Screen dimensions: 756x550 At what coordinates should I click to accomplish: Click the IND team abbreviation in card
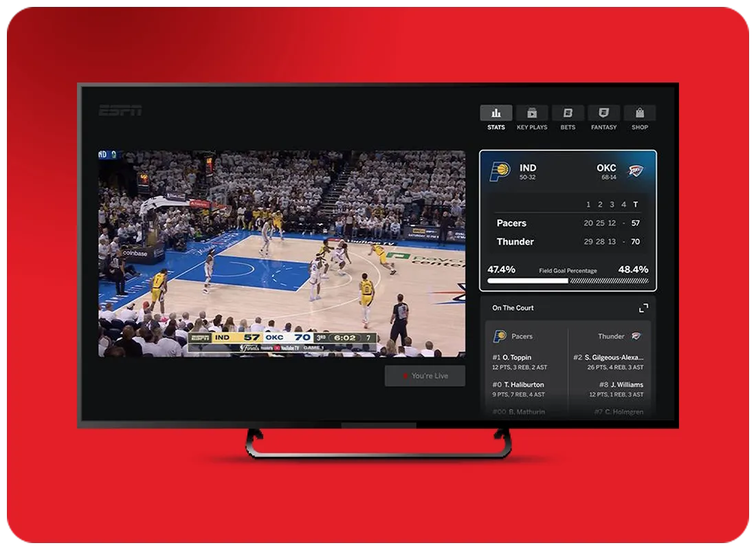tap(527, 168)
